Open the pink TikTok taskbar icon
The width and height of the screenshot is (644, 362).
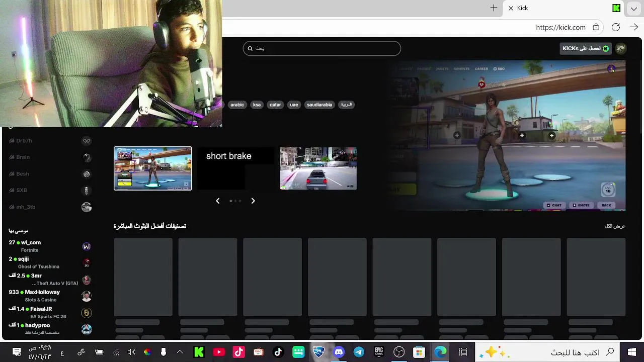[x=238, y=352]
